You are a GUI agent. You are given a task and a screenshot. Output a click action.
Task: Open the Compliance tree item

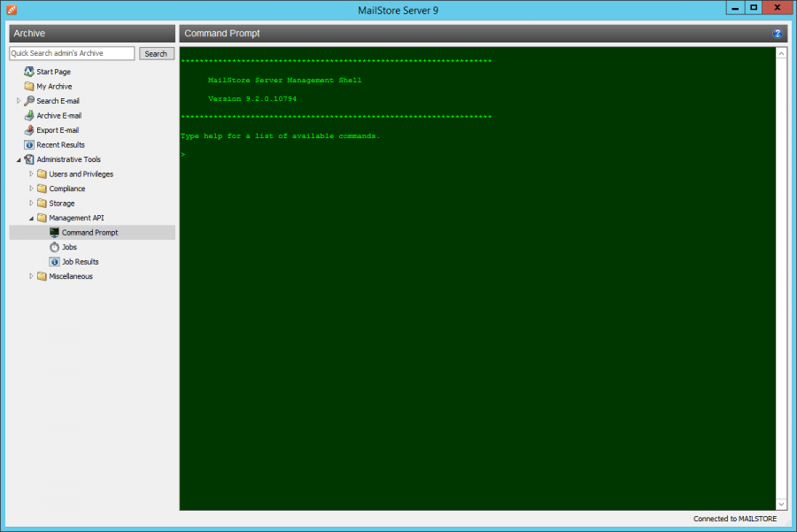click(x=67, y=189)
